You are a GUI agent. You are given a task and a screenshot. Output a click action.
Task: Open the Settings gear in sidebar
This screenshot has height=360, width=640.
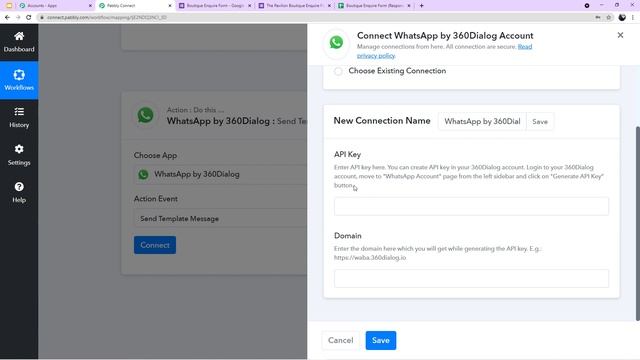[19, 149]
